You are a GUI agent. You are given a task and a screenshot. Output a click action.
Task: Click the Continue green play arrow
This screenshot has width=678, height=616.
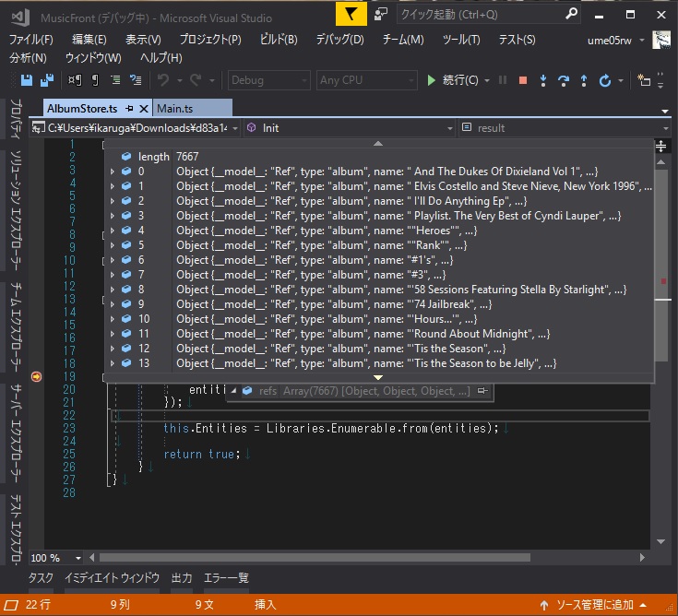(x=431, y=80)
